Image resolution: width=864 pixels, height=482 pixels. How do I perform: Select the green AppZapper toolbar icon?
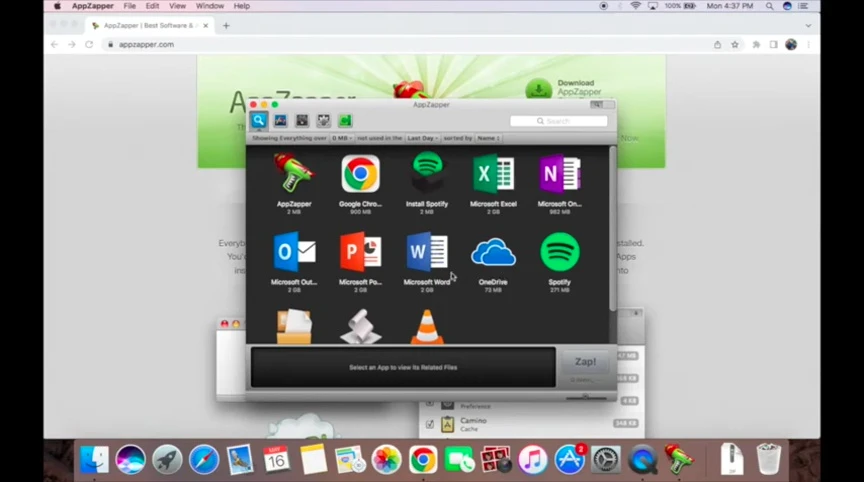(345, 121)
